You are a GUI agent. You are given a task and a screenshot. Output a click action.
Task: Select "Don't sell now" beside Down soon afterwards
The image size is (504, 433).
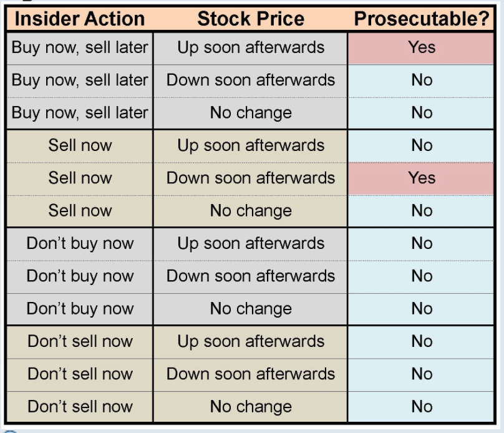pos(80,374)
